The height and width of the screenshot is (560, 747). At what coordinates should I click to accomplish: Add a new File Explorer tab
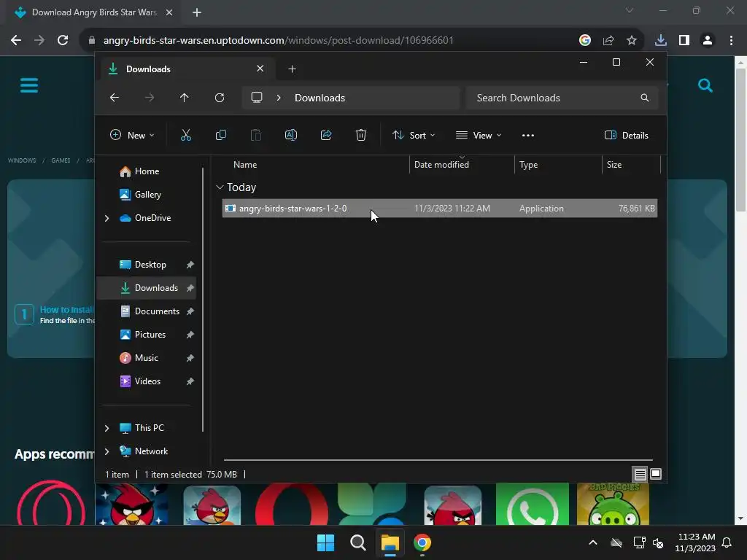(x=292, y=69)
